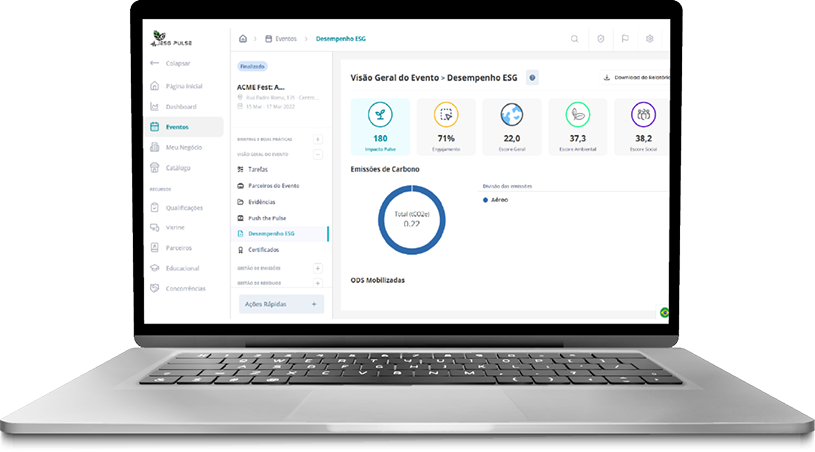Open settings gear icon in header
Image resolution: width=815 pixels, height=452 pixels.
click(650, 39)
